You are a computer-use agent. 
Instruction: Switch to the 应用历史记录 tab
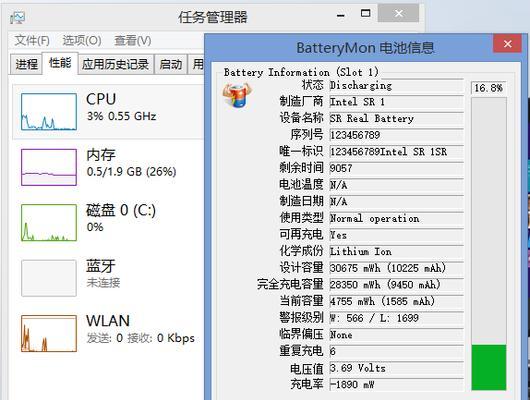click(x=116, y=64)
